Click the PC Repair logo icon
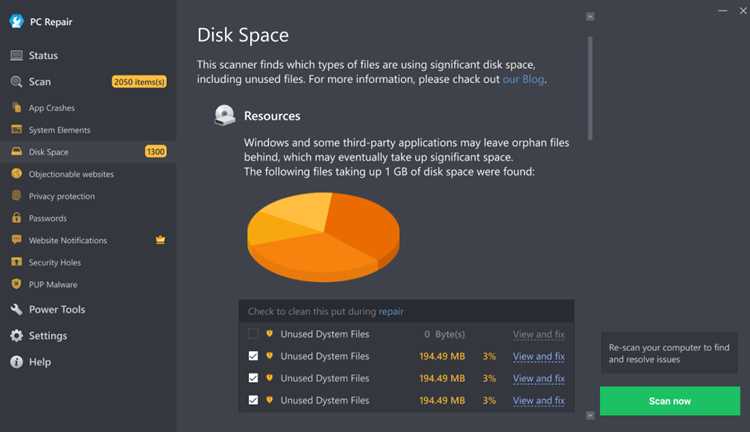Screen dimensions: 750x432 (17, 21)
